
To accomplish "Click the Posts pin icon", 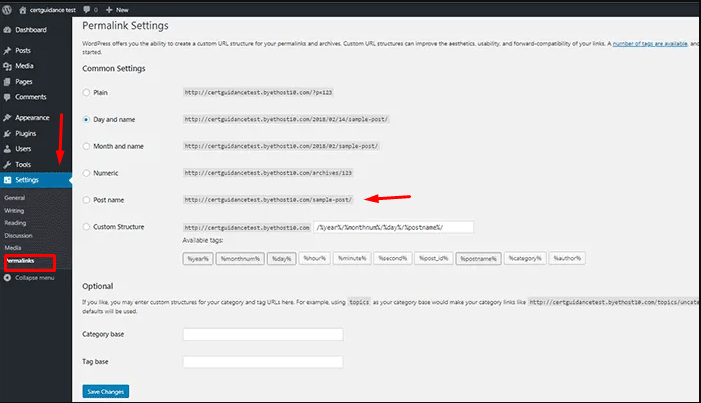I will pos(7,51).
